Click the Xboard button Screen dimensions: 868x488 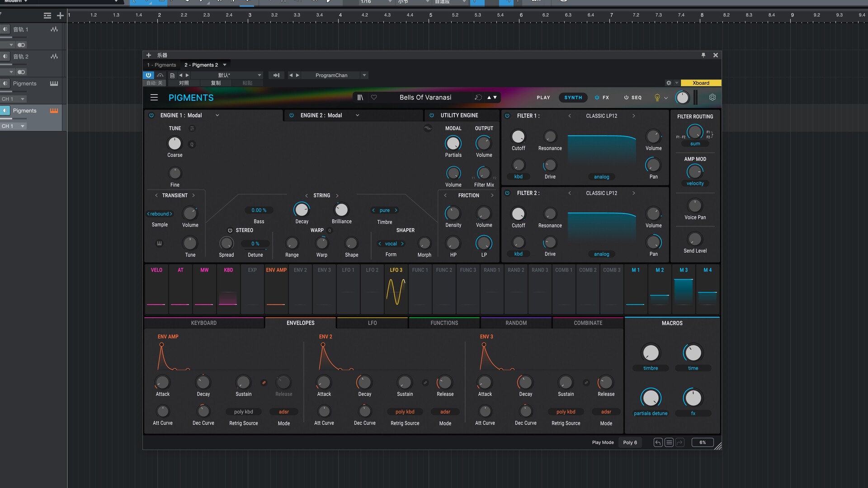pos(701,83)
